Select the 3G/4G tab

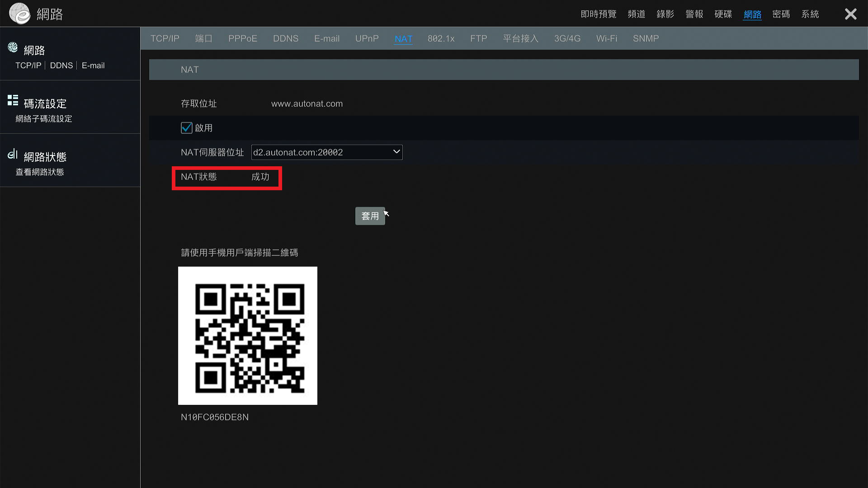point(567,38)
